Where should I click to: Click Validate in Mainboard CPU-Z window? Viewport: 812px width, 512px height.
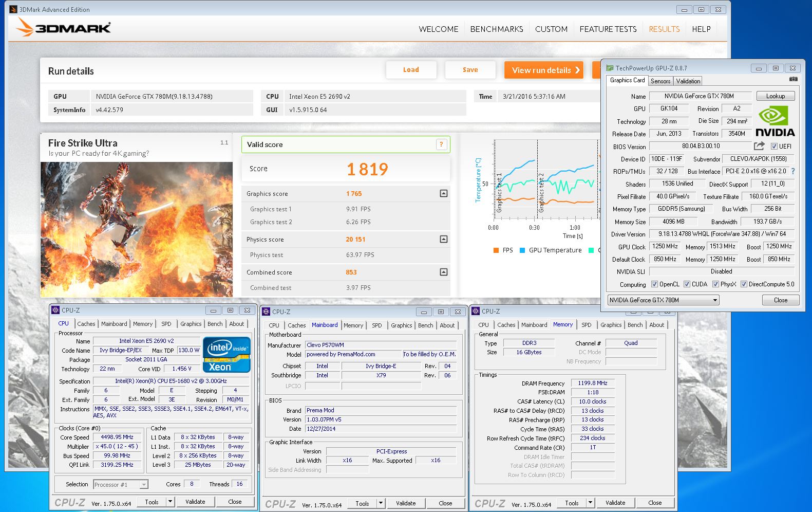(406, 503)
